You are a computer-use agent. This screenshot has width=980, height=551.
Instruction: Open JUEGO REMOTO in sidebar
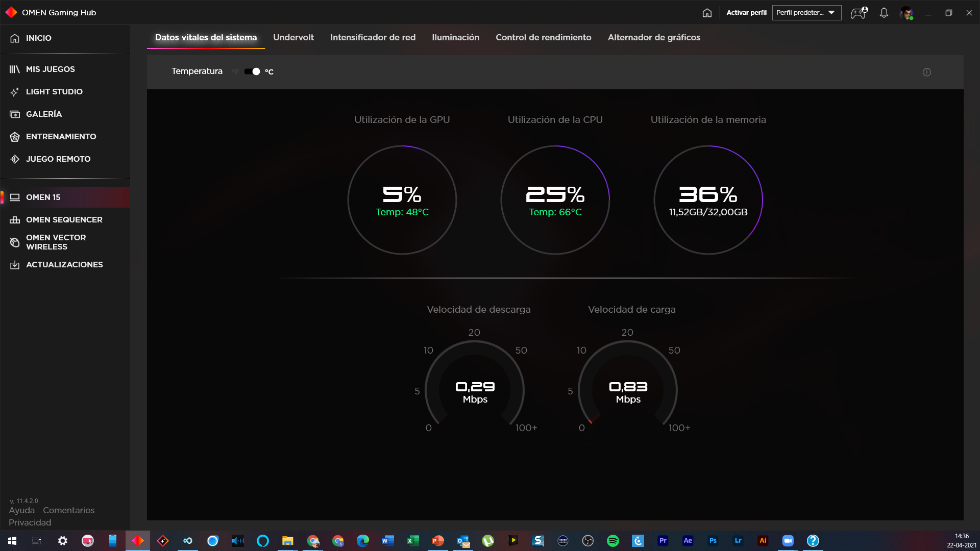65,159
